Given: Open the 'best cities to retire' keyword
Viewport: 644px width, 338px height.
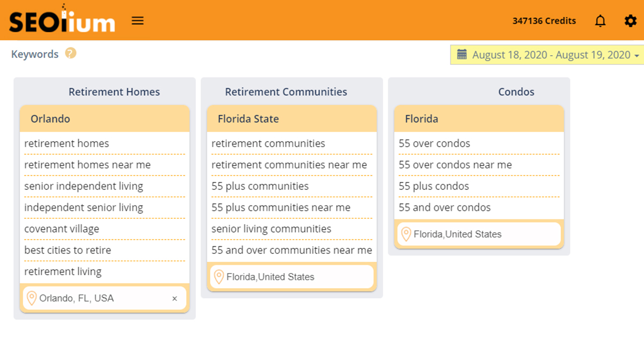Looking at the screenshot, I should click(x=68, y=251).
